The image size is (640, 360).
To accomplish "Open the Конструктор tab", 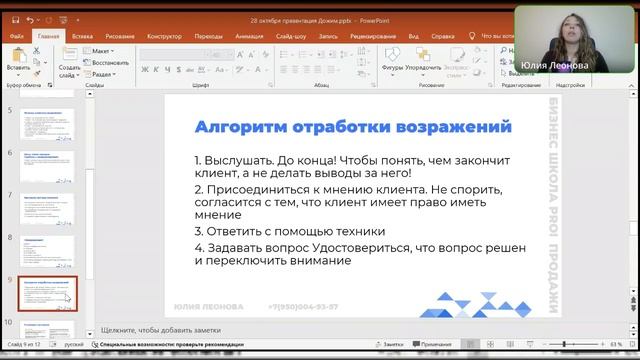I will (x=164, y=36).
